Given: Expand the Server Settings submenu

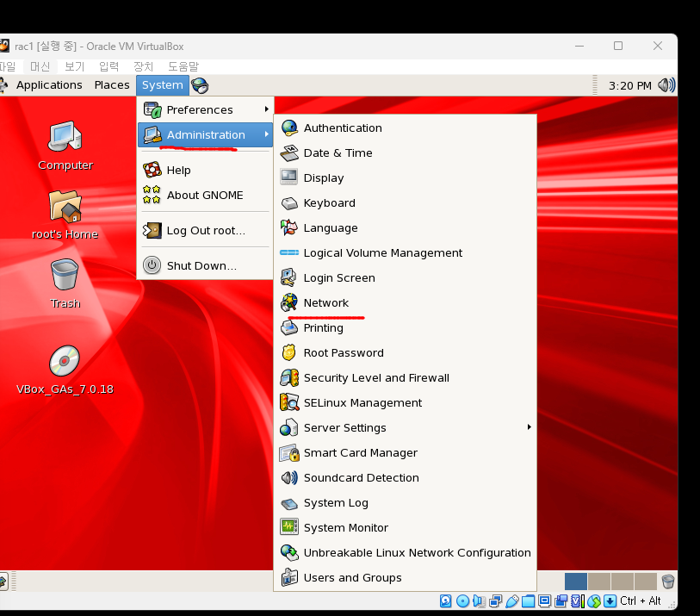Looking at the screenshot, I should [405, 428].
